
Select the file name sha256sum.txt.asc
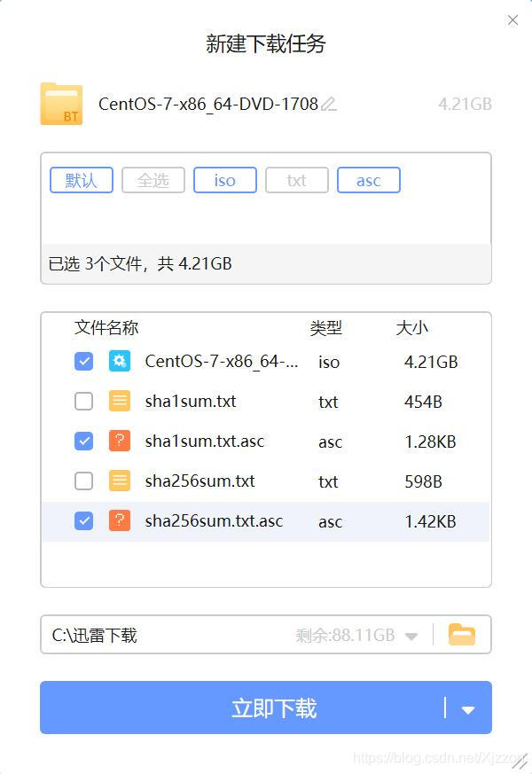[214, 521]
